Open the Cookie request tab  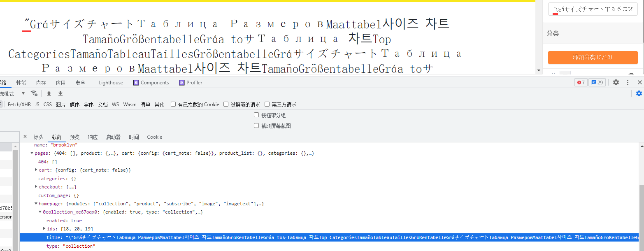pyautogui.click(x=155, y=137)
